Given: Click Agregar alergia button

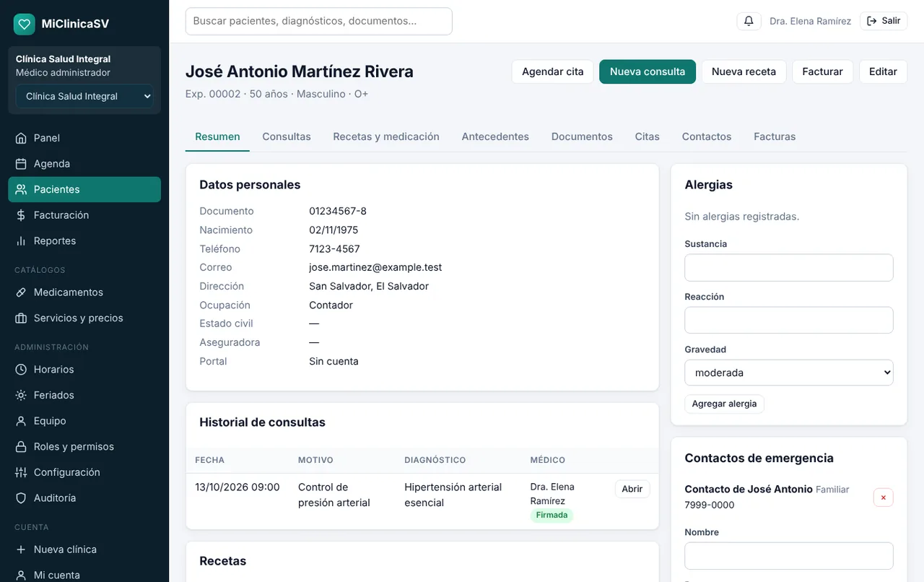Looking at the screenshot, I should click(724, 404).
